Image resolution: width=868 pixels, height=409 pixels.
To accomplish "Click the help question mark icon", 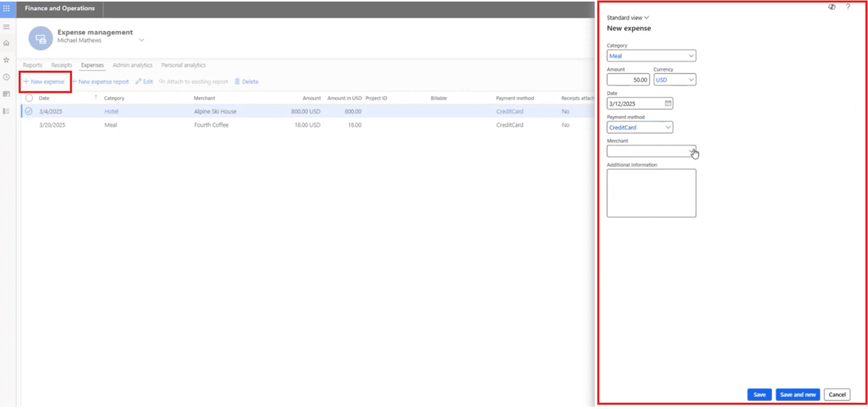I will tap(848, 7).
